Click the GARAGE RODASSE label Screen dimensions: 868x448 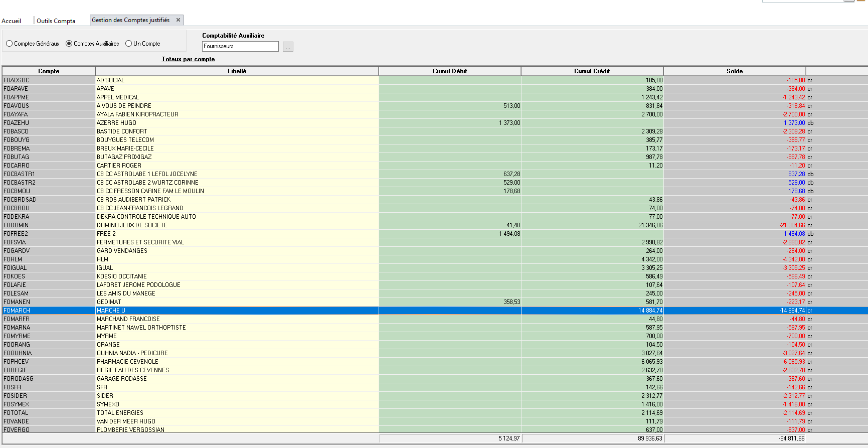[122, 379]
